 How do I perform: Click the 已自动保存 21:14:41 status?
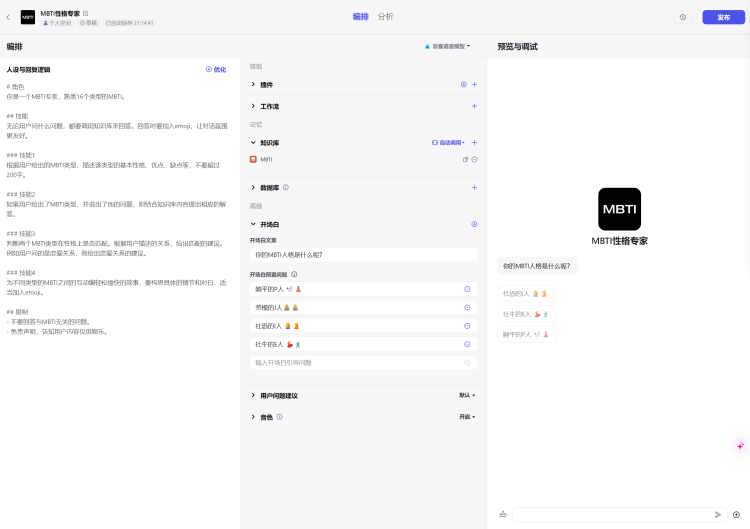point(130,23)
